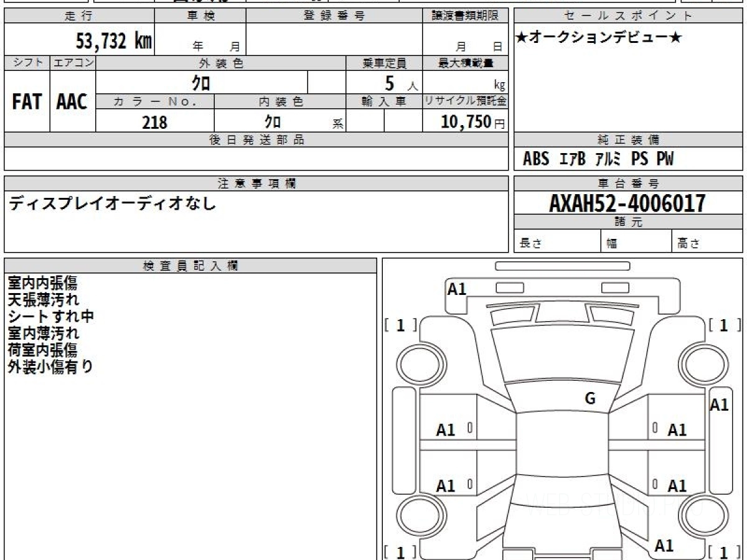Click the A1 mark on the front bumper
The height and width of the screenshot is (560, 747).
[457, 289]
